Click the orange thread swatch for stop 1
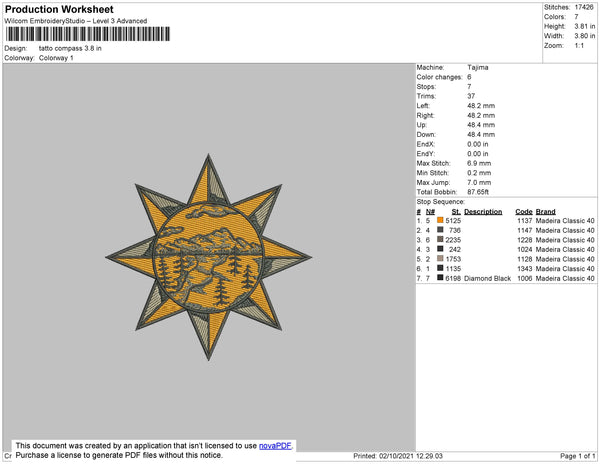The height and width of the screenshot is (464, 600). [440, 220]
